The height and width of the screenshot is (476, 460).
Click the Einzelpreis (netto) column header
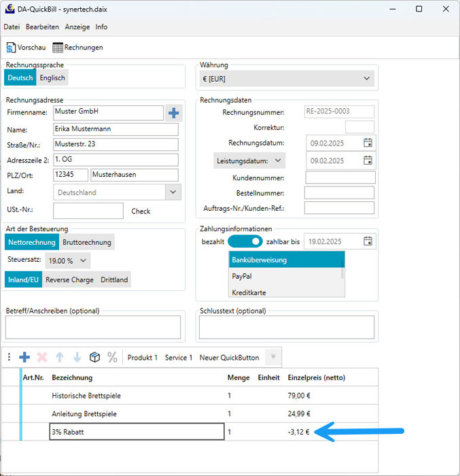(x=317, y=377)
